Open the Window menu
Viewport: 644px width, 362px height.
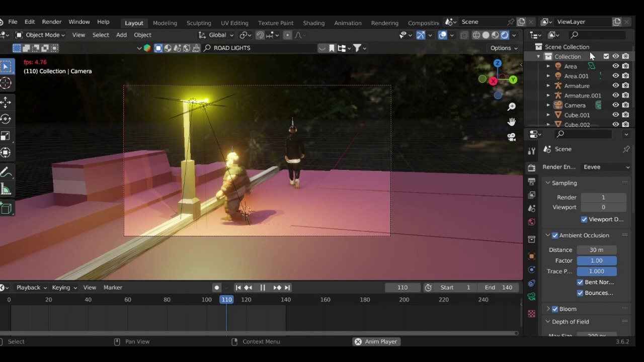(x=79, y=22)
